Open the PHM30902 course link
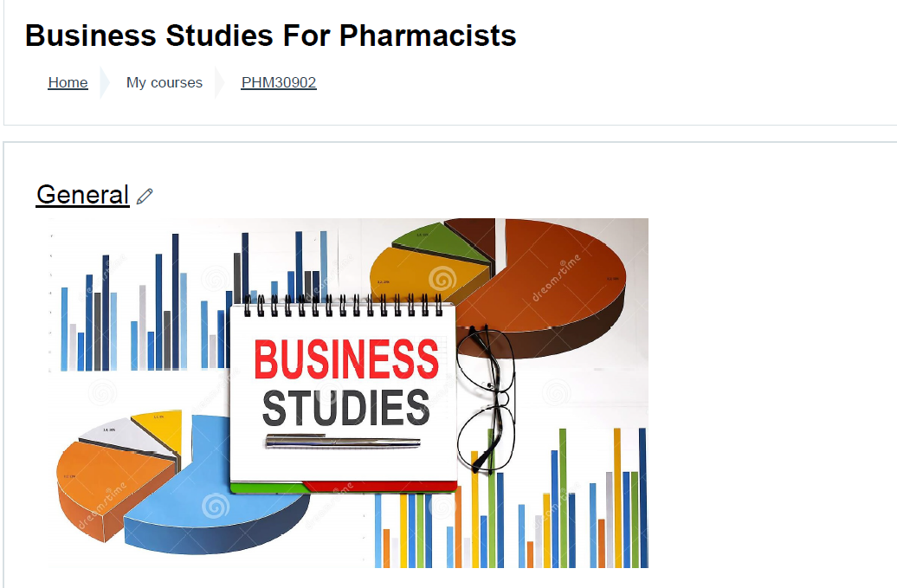This screenshot has width=897, height=588. pos(279,82)
